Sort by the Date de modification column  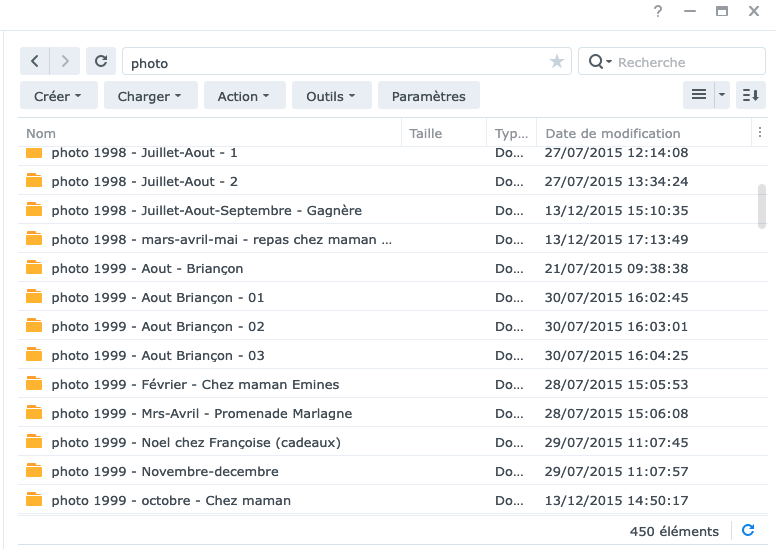pyautogui.click(x=613, y=133)
